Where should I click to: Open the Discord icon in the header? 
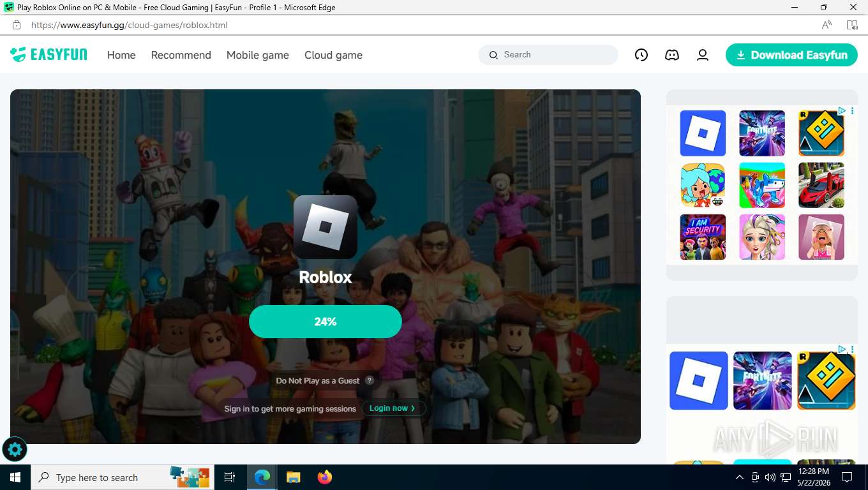(x=672, y=55)
